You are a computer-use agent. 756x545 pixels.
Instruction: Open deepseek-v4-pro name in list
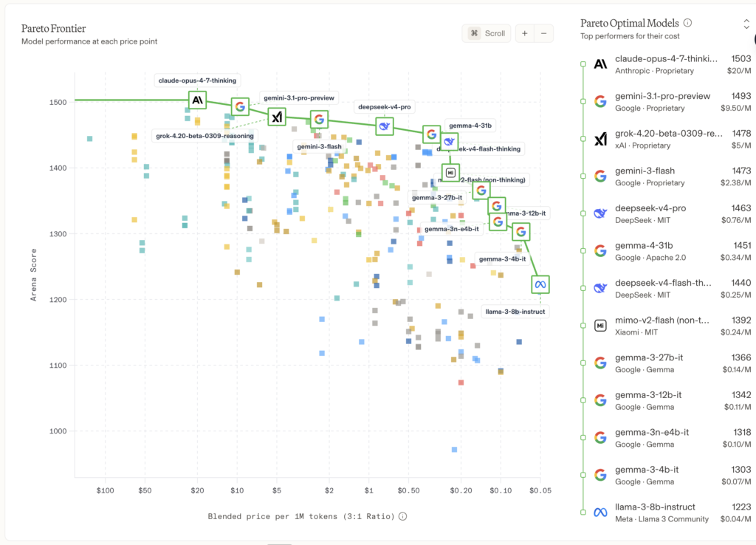650,208
